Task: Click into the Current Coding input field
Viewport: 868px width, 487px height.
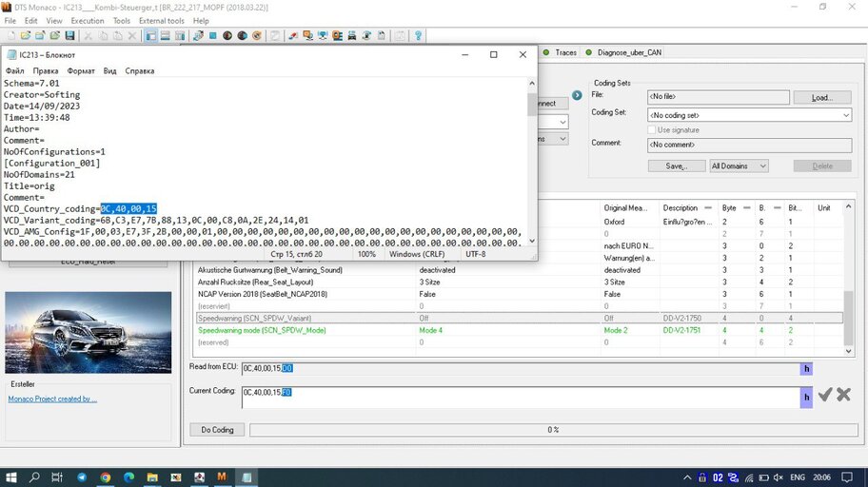Action: 521,398
